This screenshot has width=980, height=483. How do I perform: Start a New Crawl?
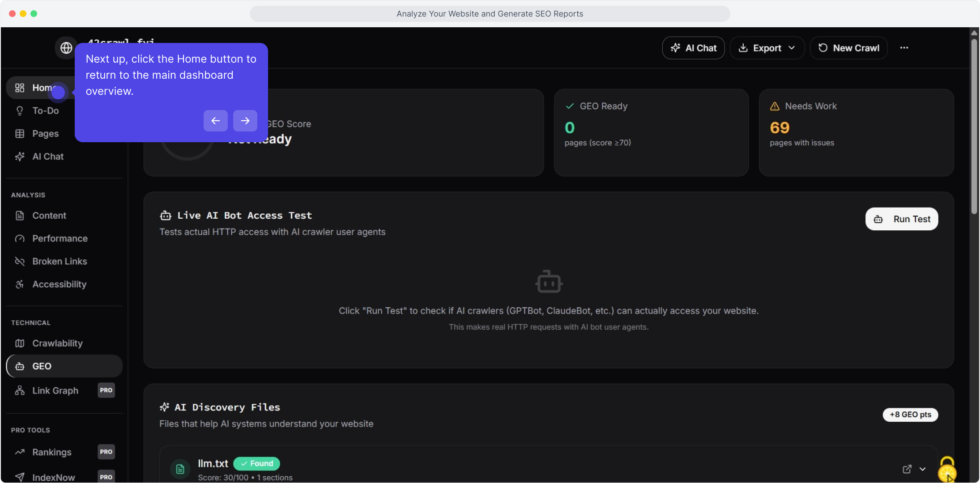(x=848, y=48)
